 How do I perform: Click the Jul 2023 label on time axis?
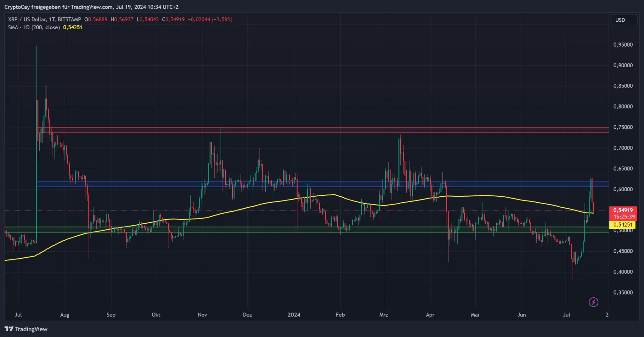click(x=18, y=314)
